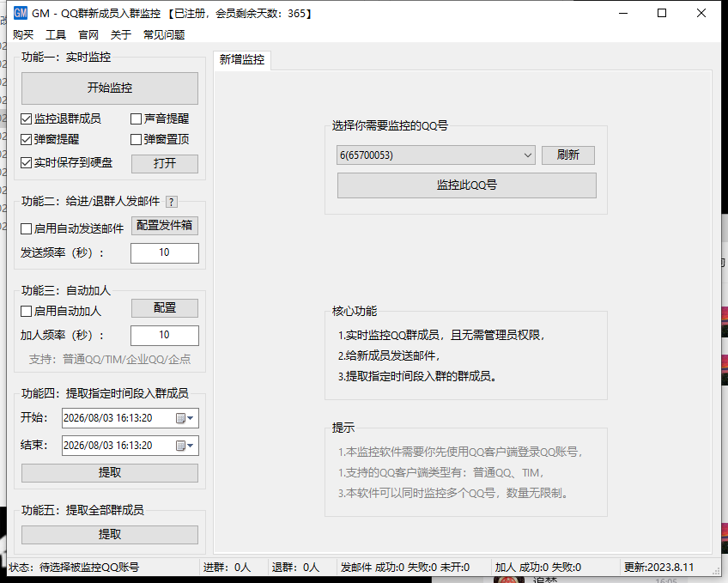Click 提取 button under 功能五 全部群成员

click(x=110, y=535)
